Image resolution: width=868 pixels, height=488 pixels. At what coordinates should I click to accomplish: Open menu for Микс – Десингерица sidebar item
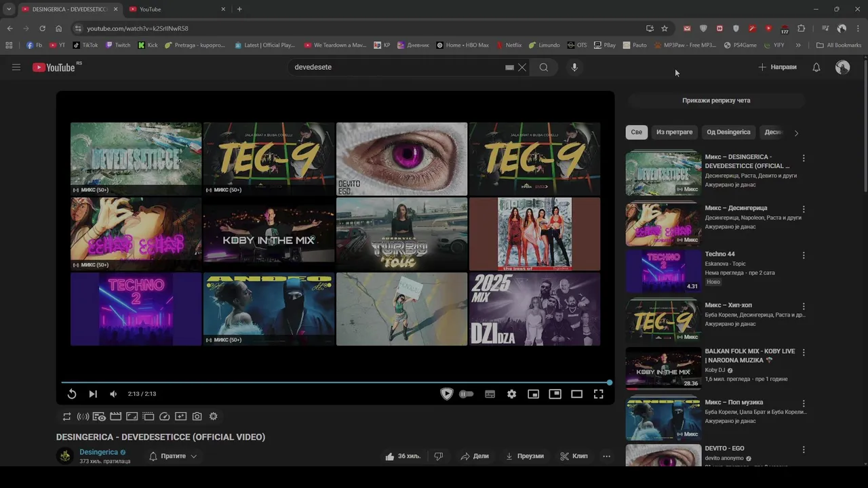(x=804, y=209)
